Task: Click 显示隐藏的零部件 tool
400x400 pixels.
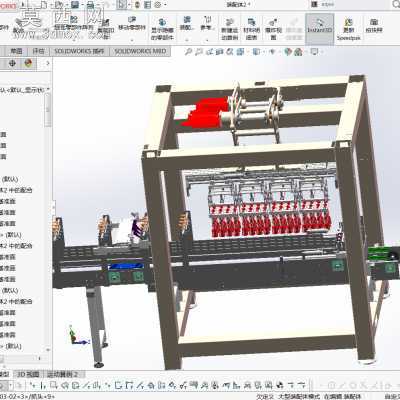Action: click(162, 29)
